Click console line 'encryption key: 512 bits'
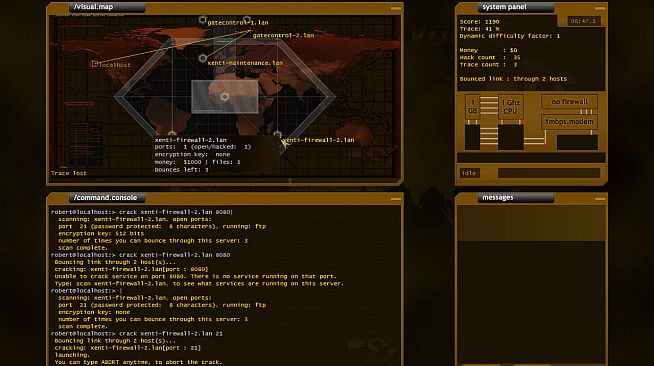The image size is (654, 366). click(101, 233)
